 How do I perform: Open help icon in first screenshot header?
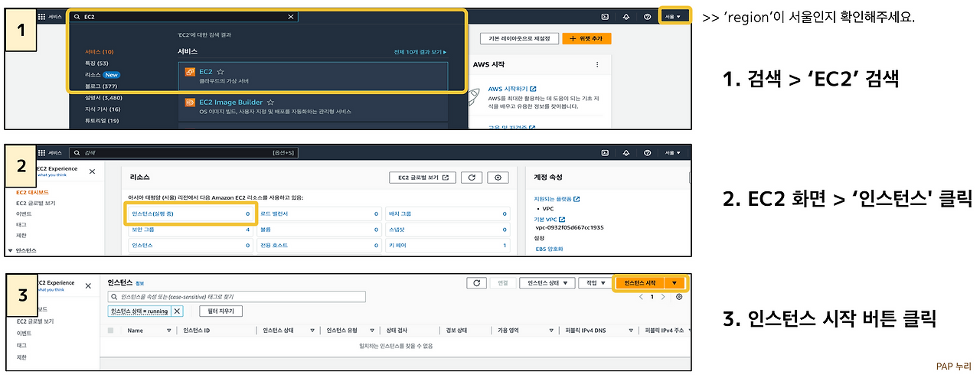click(x=648, y=16)
